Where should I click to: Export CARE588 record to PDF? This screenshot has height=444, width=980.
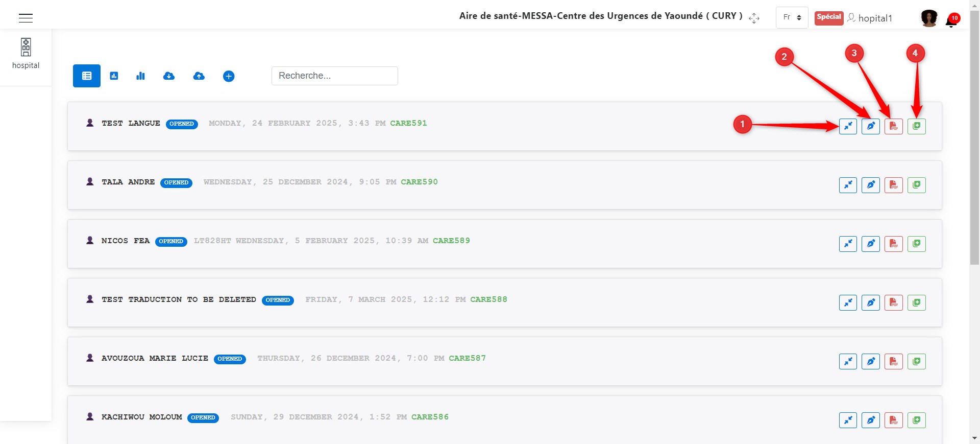coord(894,302)
